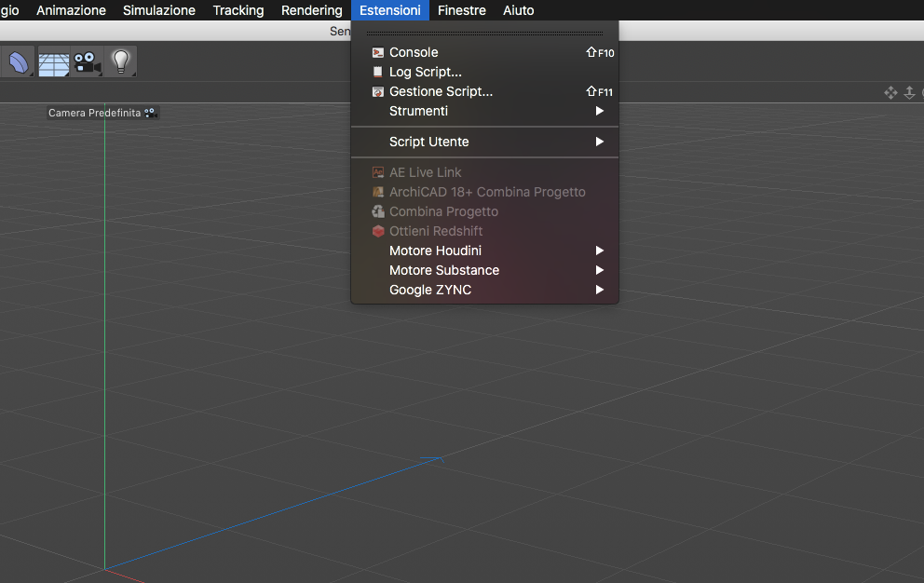This screenshot has width=924, height=583.
Task: Open the Rendering menu
Action: point(312,10)
